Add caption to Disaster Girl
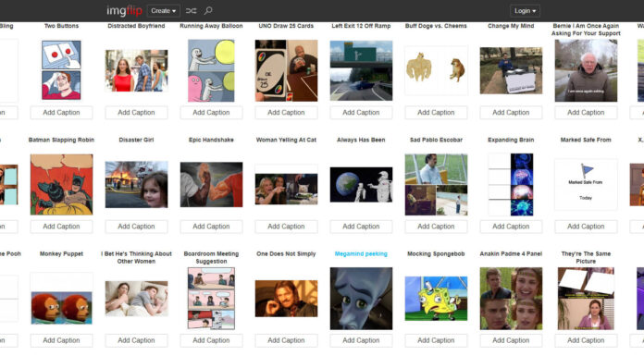The width and height of the screenshot is (644, 356). coord(136,227)
